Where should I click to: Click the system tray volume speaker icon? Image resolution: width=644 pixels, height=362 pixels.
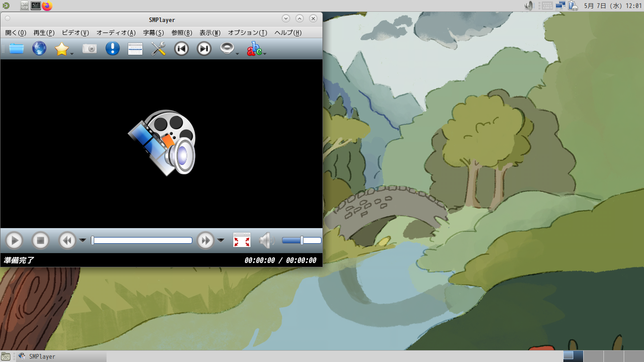click(529, 6)
